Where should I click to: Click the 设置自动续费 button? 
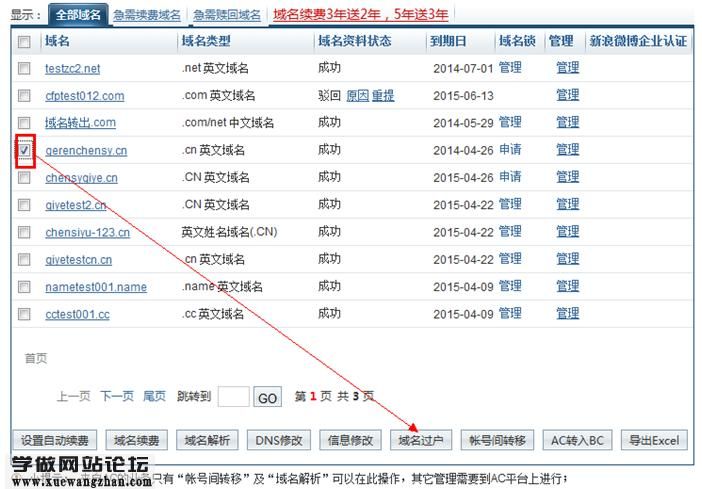click(x=55, y=440)
